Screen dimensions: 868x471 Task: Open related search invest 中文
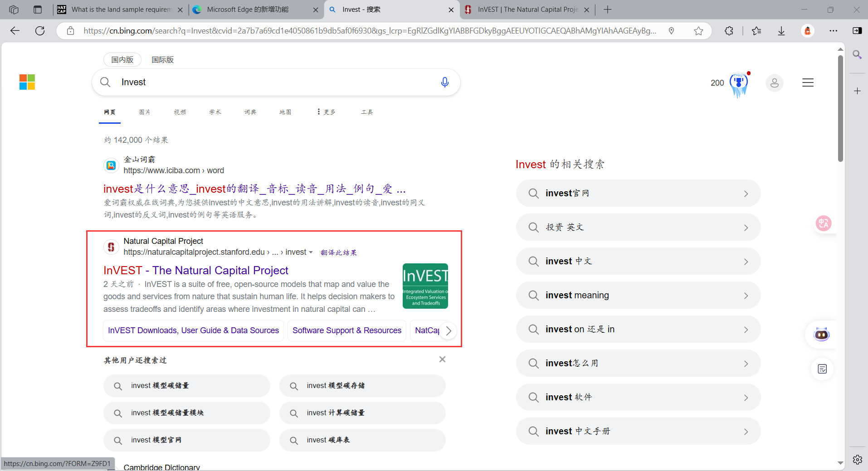pos(638,262)
